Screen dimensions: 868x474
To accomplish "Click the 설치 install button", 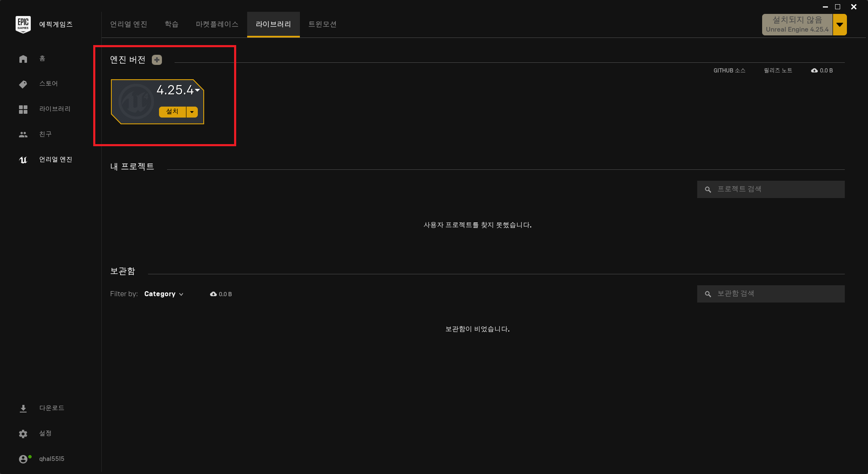I will point(172,112).
